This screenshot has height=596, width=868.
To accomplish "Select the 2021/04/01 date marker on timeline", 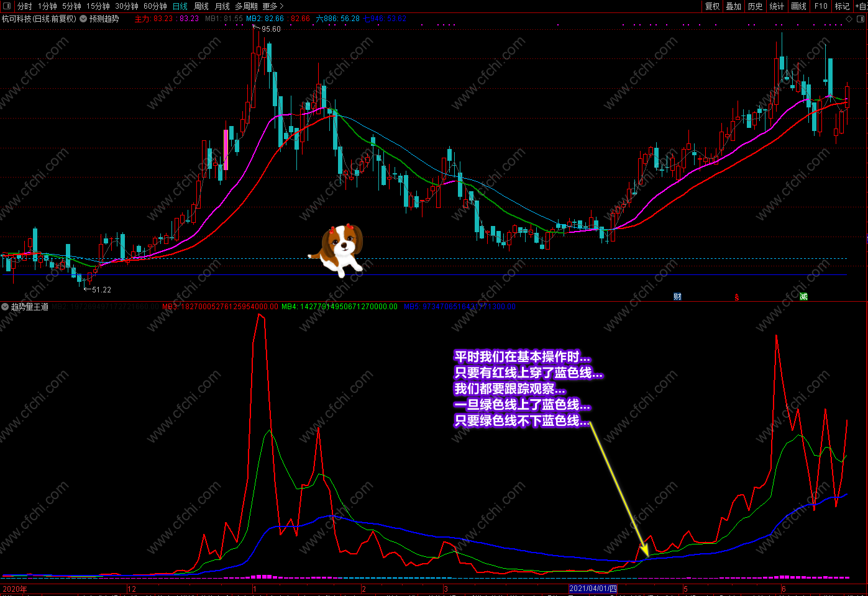I will (x=593, y=589).
